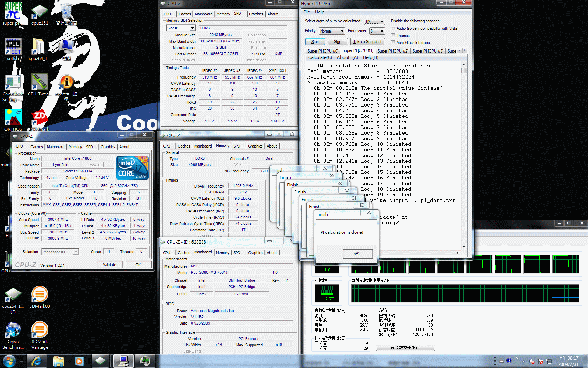Launch Internet Explorer from the taskbar
The image size is (588, 368).
[36, 361]
